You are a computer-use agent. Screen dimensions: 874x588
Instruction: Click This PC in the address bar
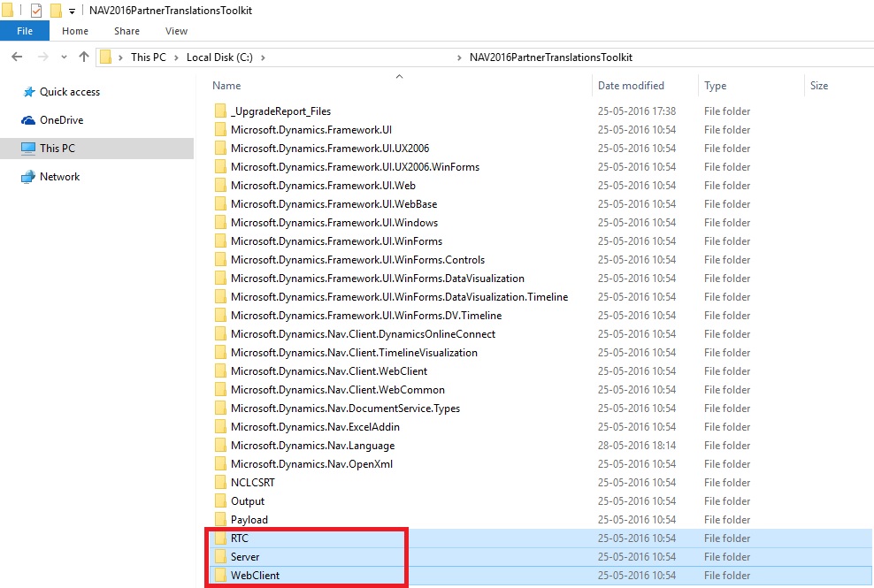148,57
